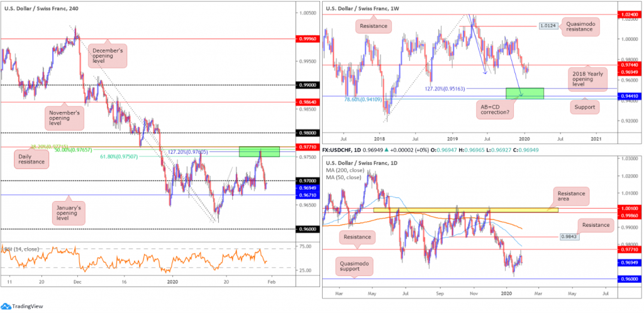The image size is (644, 313).
Task: Click the MA (50, close) indicator label
Action: 340,177
